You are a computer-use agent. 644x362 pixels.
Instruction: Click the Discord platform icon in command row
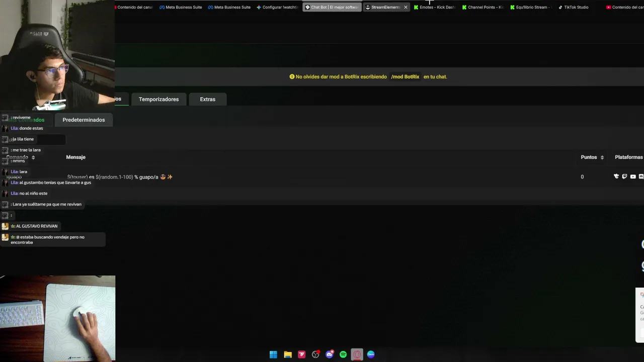pos(641,176)
